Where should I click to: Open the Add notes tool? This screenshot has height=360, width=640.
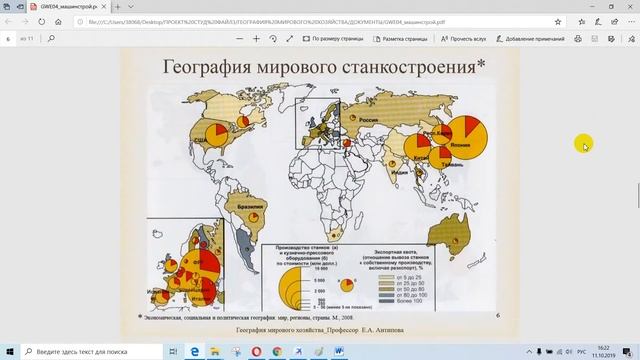[530, 39]
